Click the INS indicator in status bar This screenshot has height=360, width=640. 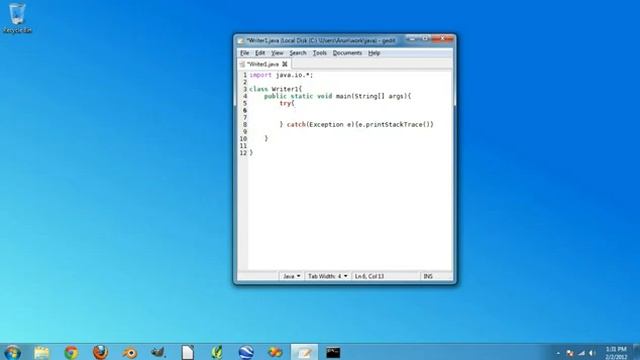pyautogui.click(x=428, y=276)
